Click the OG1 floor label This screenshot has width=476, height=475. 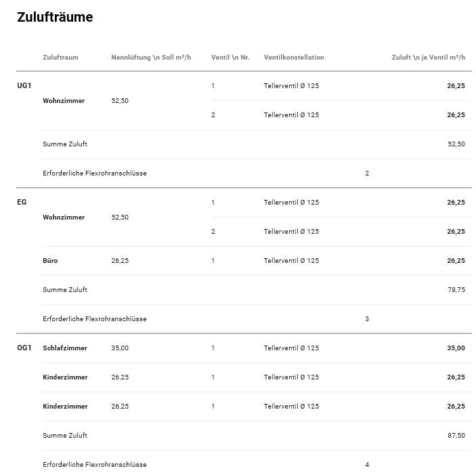pos(24,348)
